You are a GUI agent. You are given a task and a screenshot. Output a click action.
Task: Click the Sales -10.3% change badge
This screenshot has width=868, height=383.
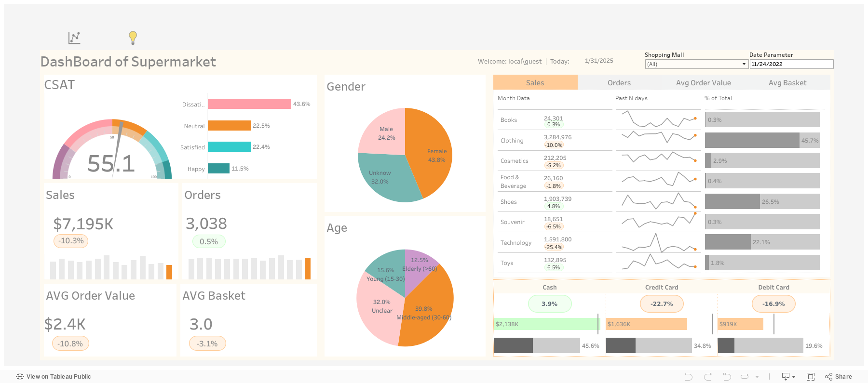[71, 241]
